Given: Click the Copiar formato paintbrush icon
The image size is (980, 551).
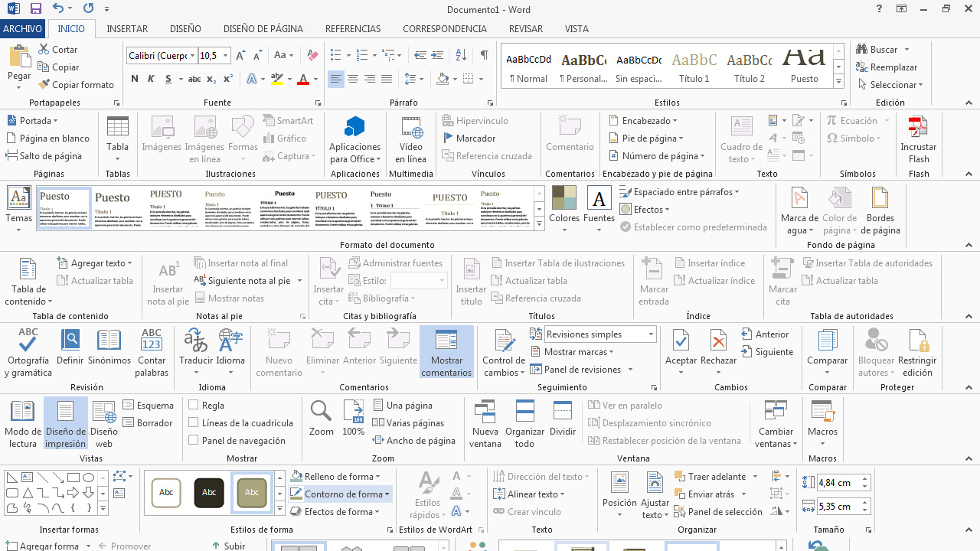Looking at the screenshot, I should coord(44,85).
